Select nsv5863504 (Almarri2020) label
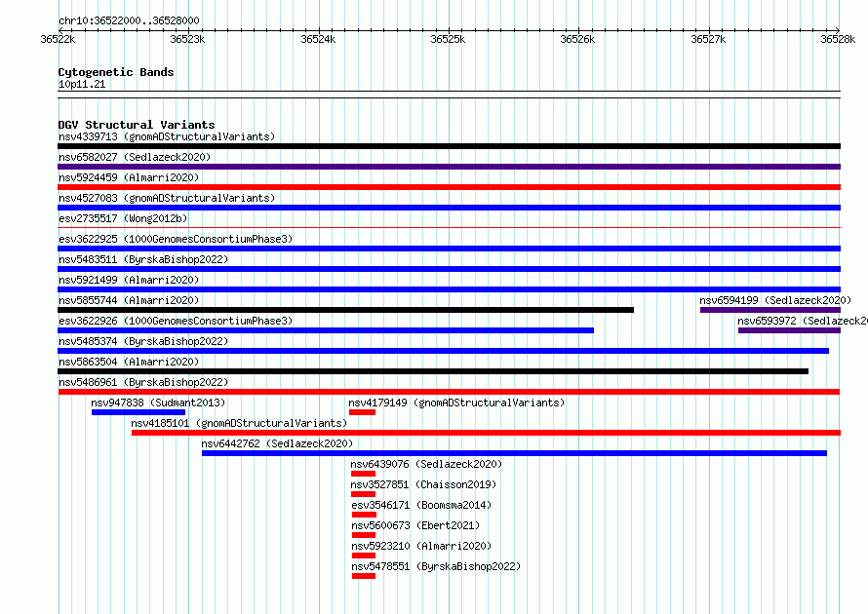Viewport: 868px width, 614px height. tap(129, 362)
